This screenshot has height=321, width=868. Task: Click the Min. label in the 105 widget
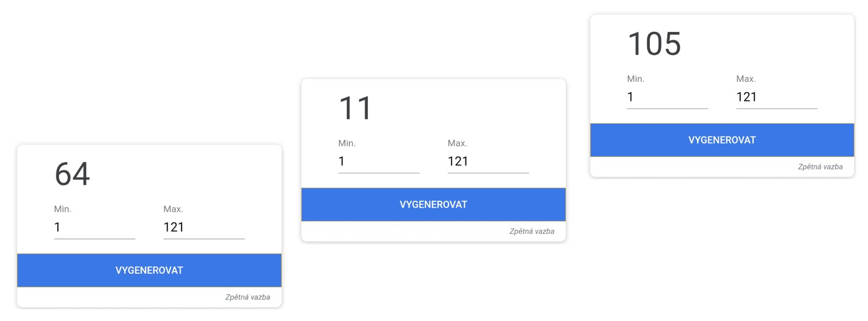(635, 79)
